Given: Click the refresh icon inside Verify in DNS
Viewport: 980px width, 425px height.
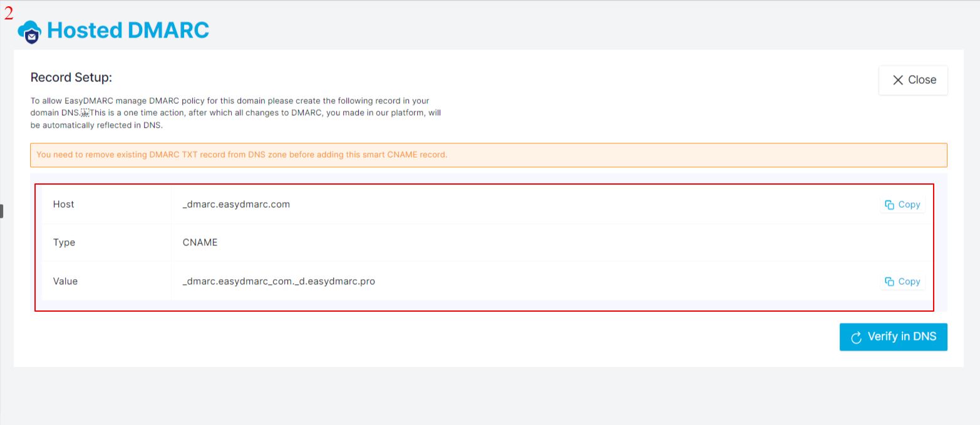Looking at the screenshot, I should (855, 337).
